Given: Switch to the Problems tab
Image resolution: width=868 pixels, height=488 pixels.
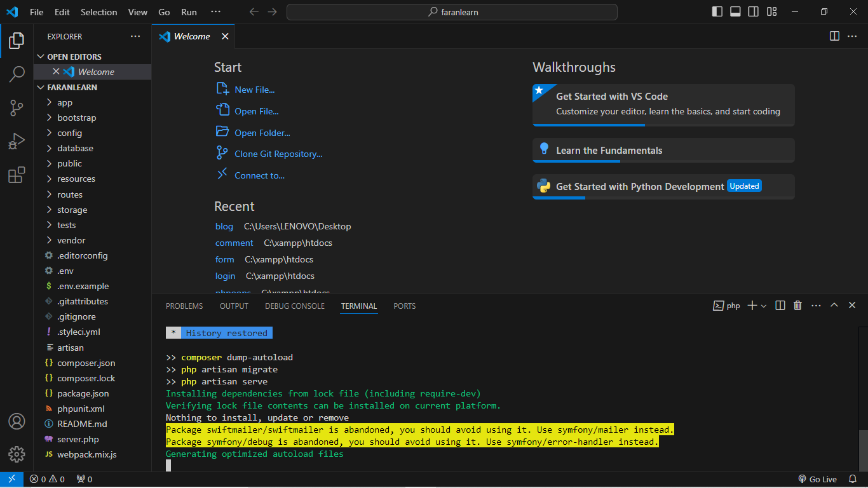Looking at the screenshot, I should click(x=184, y=306).
